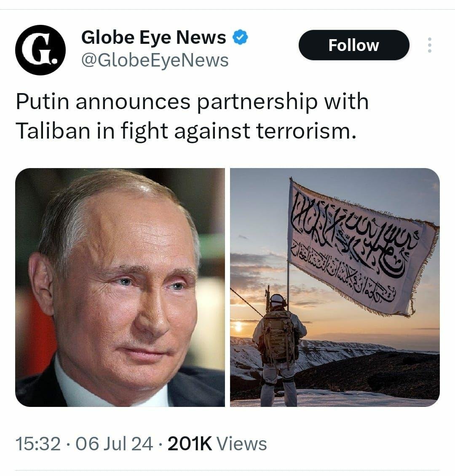Click the soldier with backpack in photo
The image size is (455, 476).
click(279, 349)
